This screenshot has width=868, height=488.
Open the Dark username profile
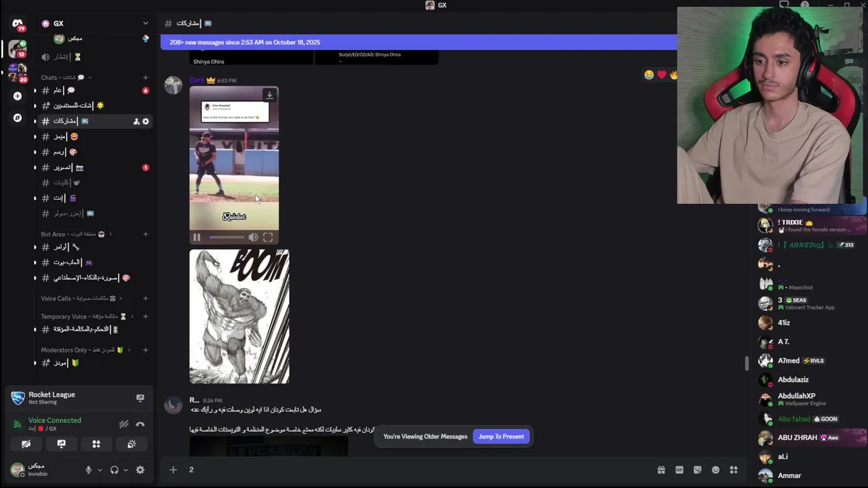point(197,80)
